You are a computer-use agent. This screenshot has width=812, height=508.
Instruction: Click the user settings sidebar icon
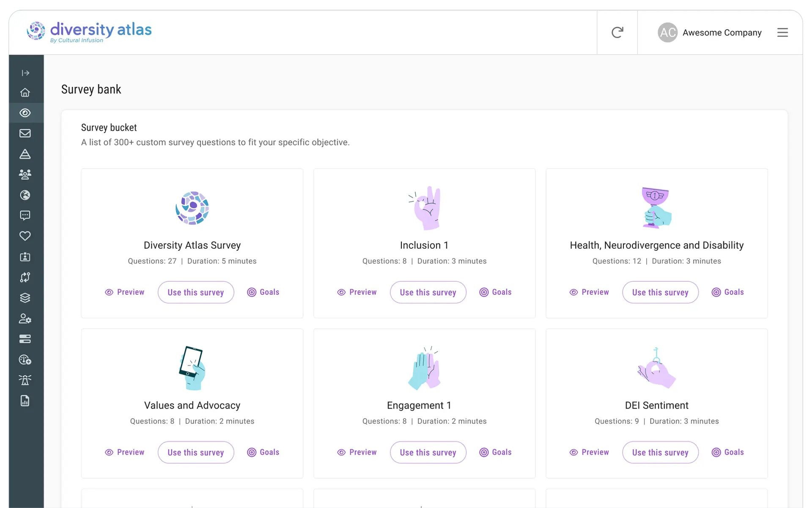pos(25,319)
